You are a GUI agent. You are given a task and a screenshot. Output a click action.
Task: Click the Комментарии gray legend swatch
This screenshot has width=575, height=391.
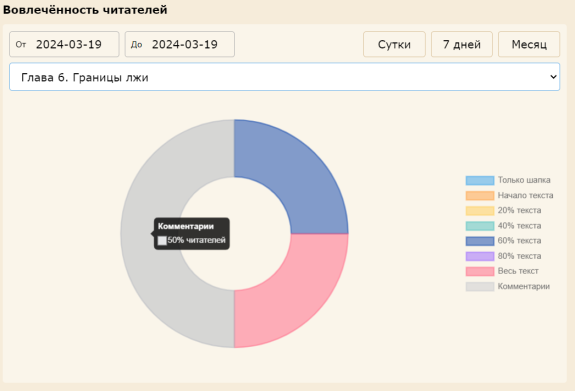[480, 286]
